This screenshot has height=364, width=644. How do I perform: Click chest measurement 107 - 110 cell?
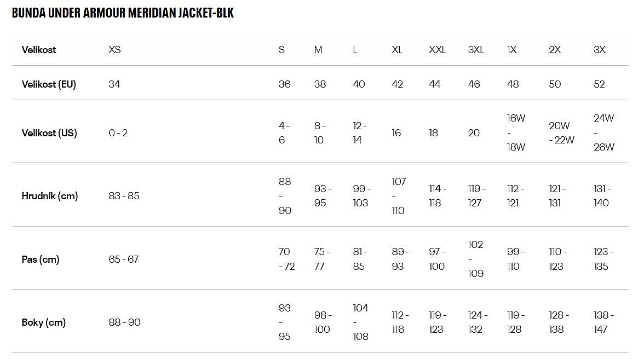[x=399, y=196]
